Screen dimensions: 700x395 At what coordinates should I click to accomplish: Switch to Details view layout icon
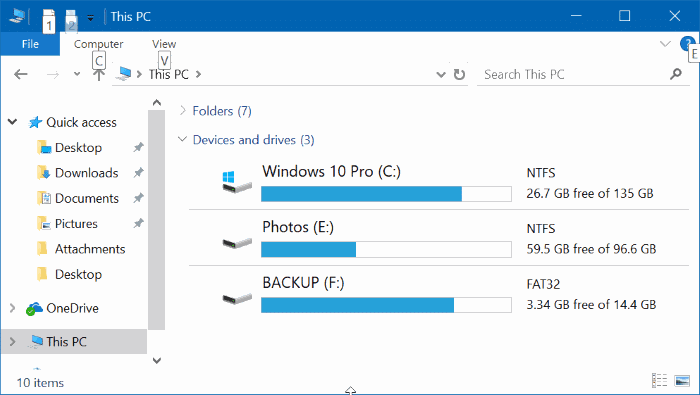(x=659, y=381)
